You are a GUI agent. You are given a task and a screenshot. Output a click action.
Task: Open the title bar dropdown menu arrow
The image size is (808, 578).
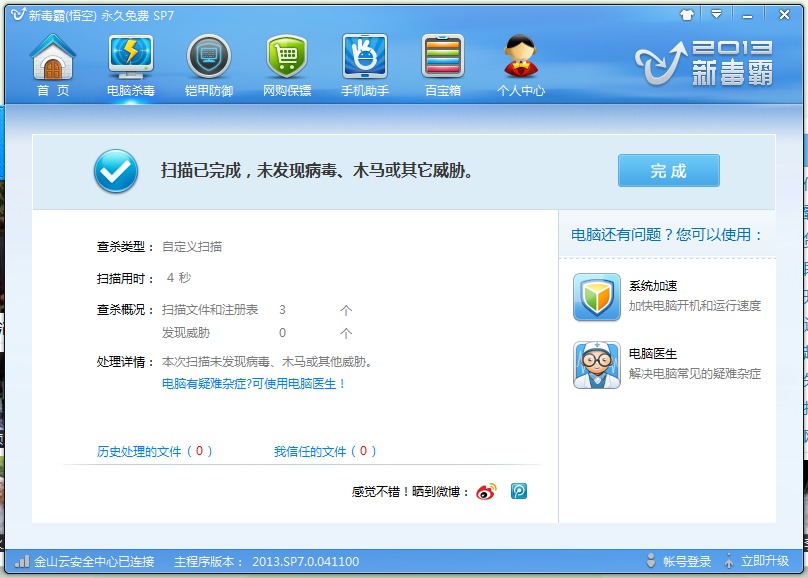point(716,14)
